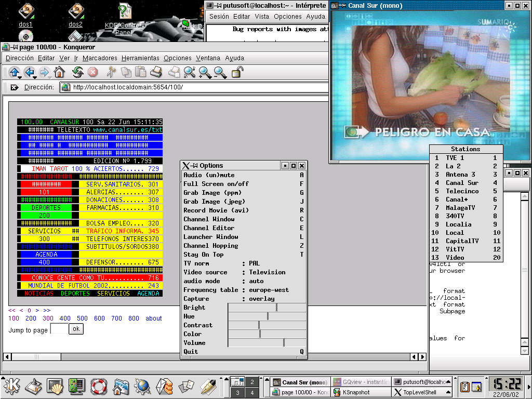Screen dimensions: 532x399
Task: Toggle Channel Hopping option
Action: pos(244,246)
